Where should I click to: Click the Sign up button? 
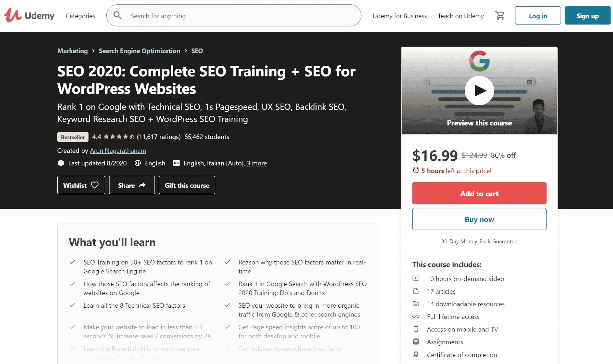587,15
